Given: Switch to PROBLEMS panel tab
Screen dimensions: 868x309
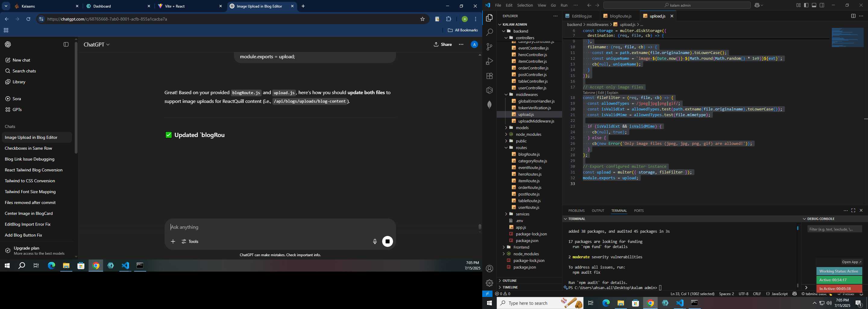Looking at the screenshot, I should point(576,211).
